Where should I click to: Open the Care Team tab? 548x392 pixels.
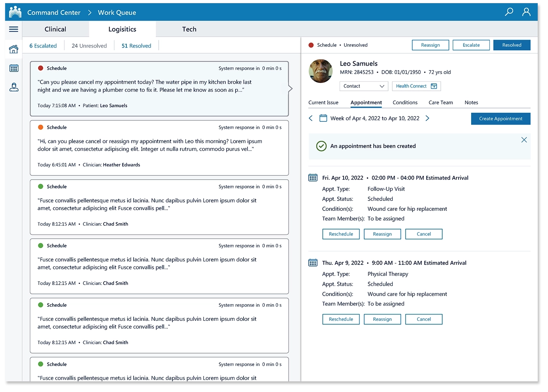440,102
